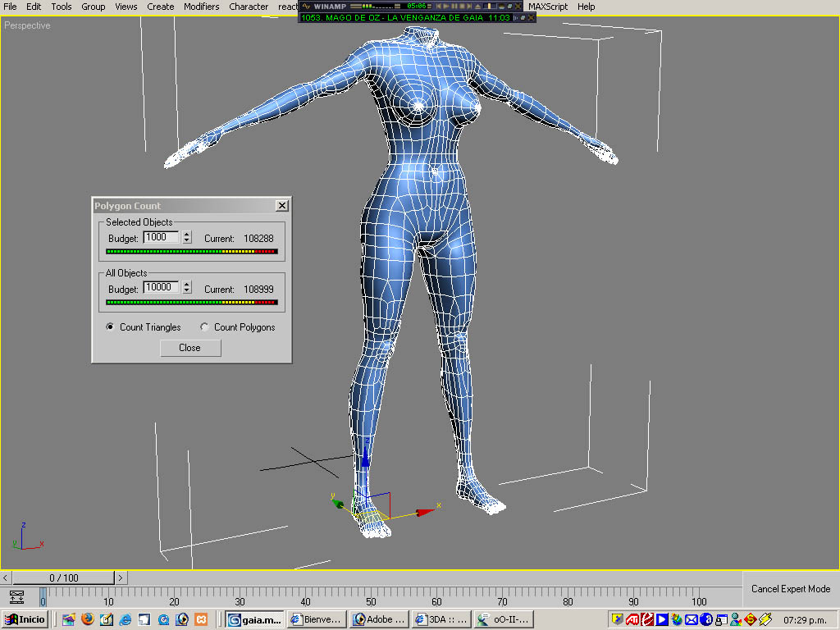The image size is (840, 630).
Task: Click the Winamp volume slider
Action: (490, 6)
